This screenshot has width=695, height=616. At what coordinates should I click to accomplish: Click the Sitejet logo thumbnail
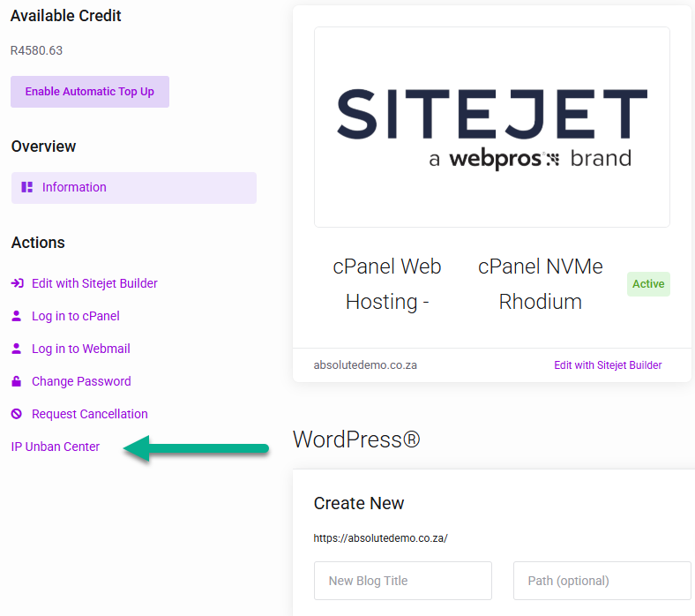point(492,127)
